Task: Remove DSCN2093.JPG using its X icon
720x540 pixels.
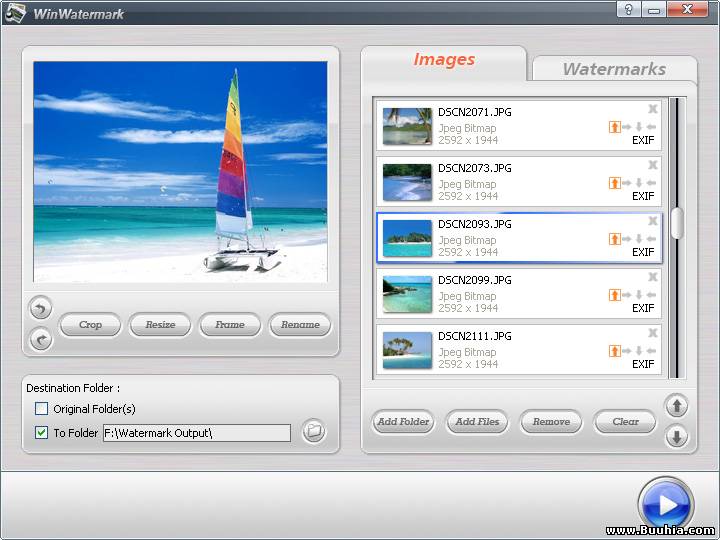Action: 652,221
